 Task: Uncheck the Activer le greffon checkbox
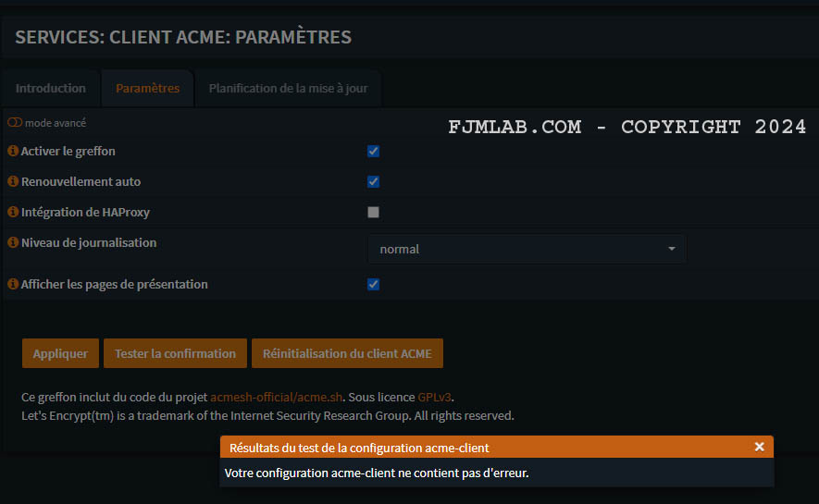coord(373,151)
